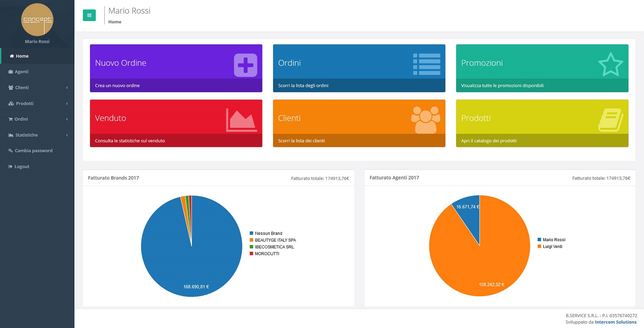This screenshot has width=644, height=328.
Task: Expand the Prodotti sidebar submenu arrow
Action: [67, 104]
